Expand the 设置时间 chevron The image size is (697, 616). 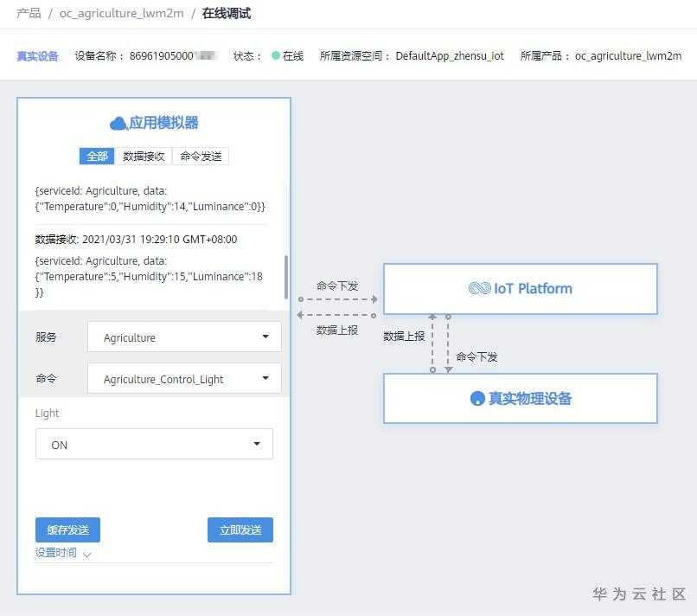[x=87, y=555]
